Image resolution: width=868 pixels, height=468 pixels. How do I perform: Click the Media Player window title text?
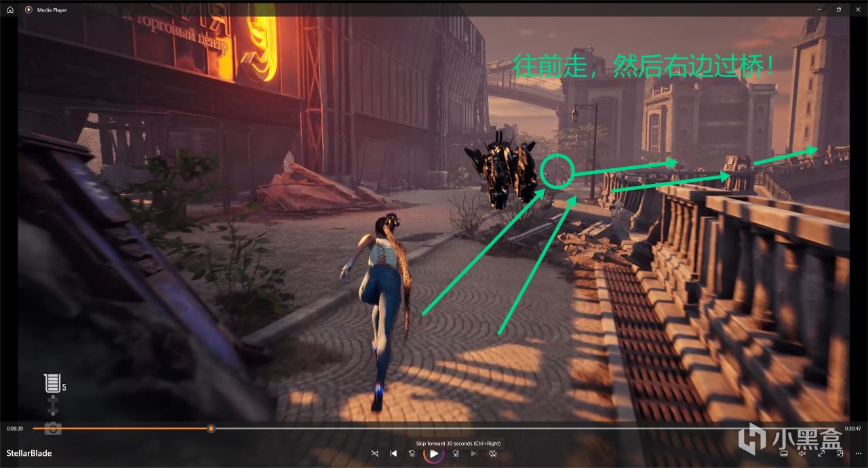(x=52, y=10)
